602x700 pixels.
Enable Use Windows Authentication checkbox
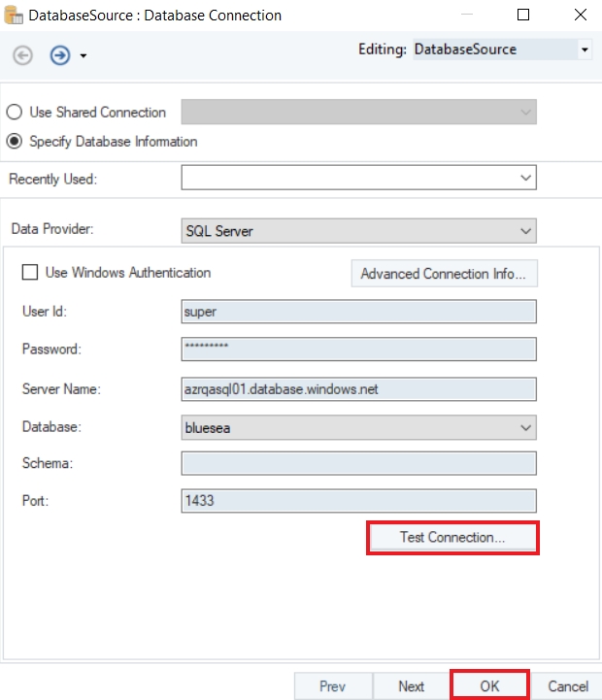click(x=30, y=273)
